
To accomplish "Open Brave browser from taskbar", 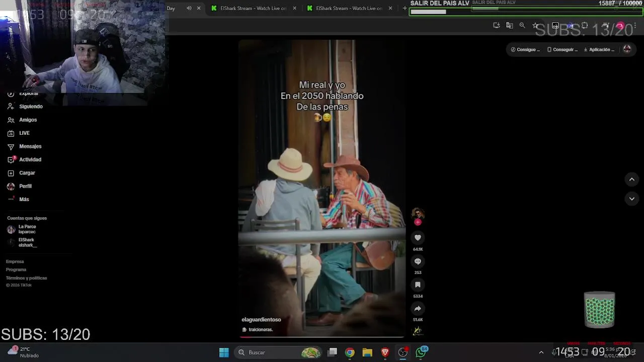I will tap(385, 352).
